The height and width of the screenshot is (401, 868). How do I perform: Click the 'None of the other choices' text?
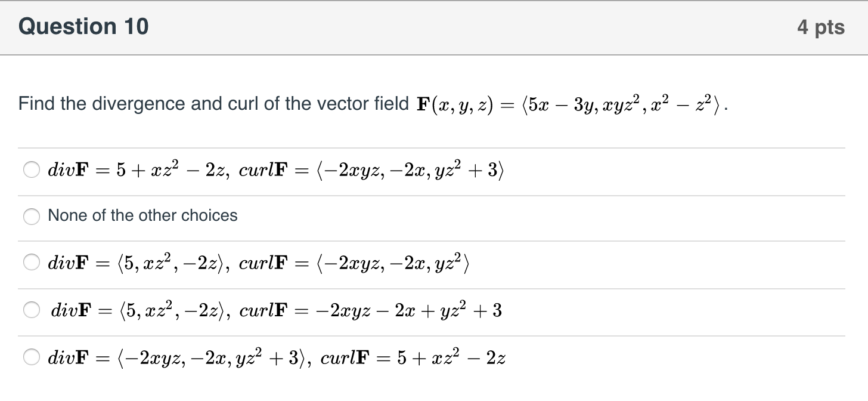click(142, 215)
